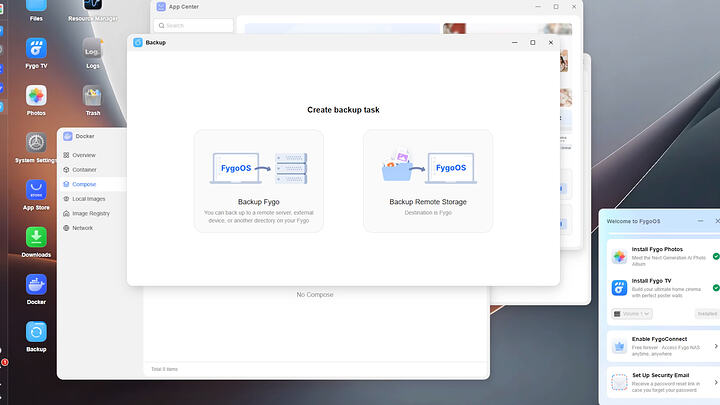Choose the Backup Remote Storage card
Screen dimensions: 720x405
click(x=428, y=181)
